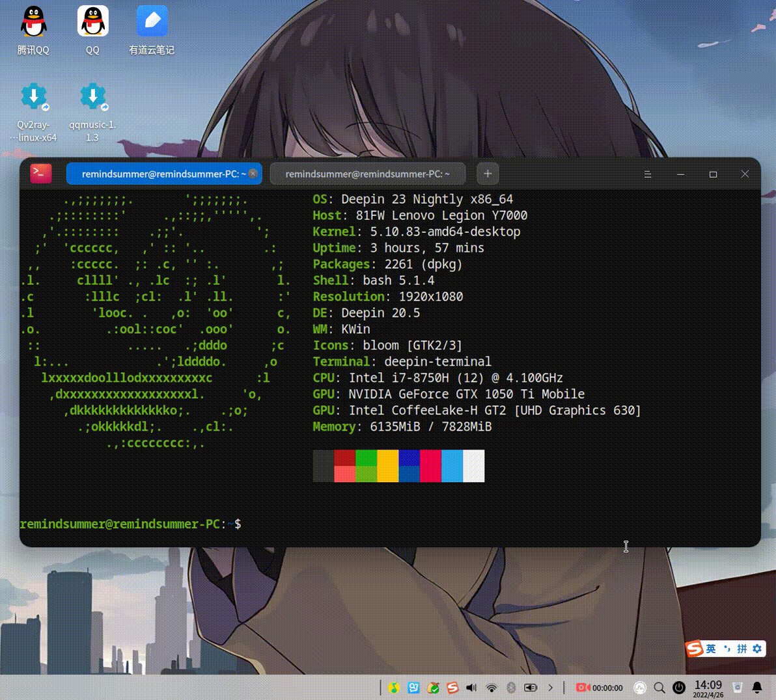776x700 pixels.
Task: Toggle Sogou input between English and Chinese
Action: coord(710,649)
